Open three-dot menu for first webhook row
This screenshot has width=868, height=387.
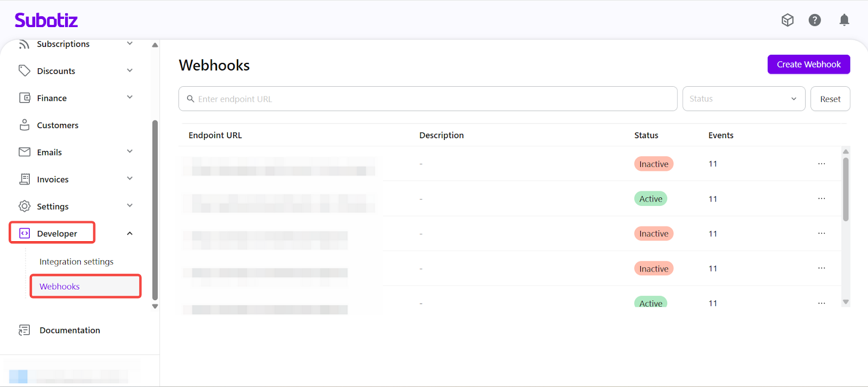tap(821, 164)
